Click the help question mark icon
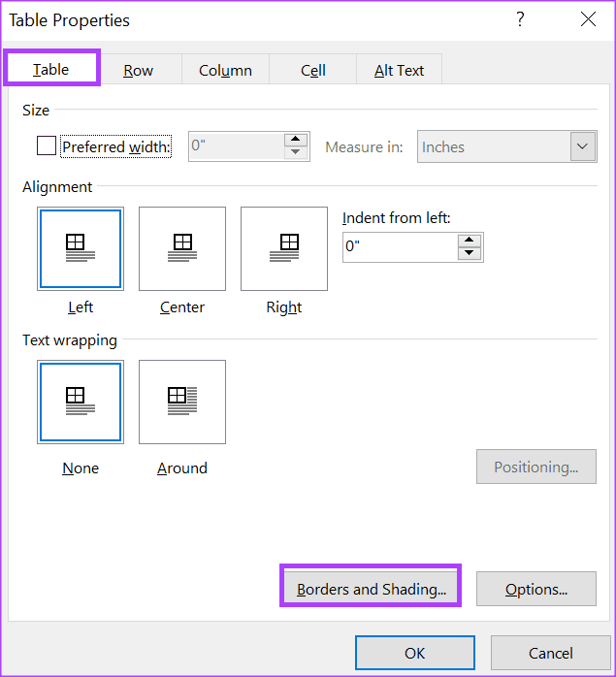The image size is (616, 677). 520,19
